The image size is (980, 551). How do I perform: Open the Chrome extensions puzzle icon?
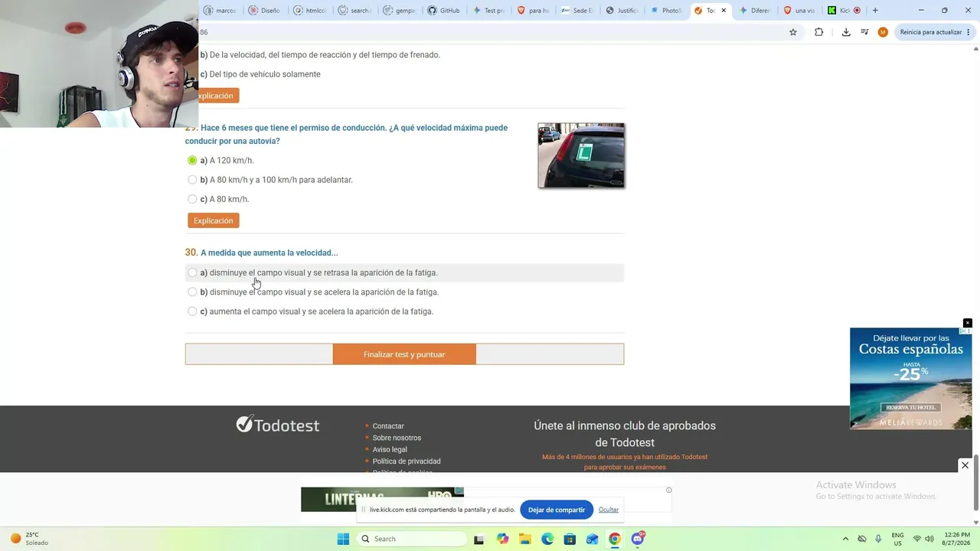(818, 32)
